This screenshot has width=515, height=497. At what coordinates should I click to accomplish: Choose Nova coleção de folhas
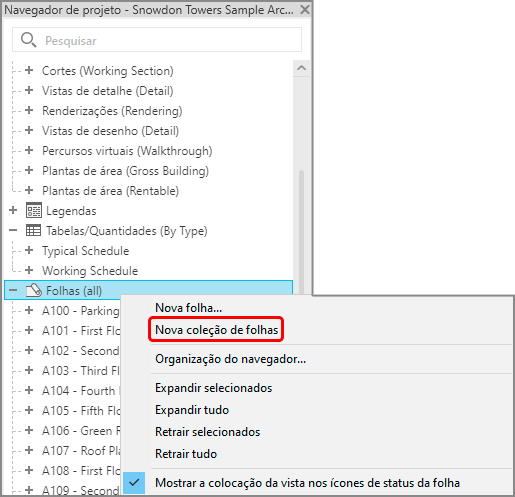(x=217, y=330)
